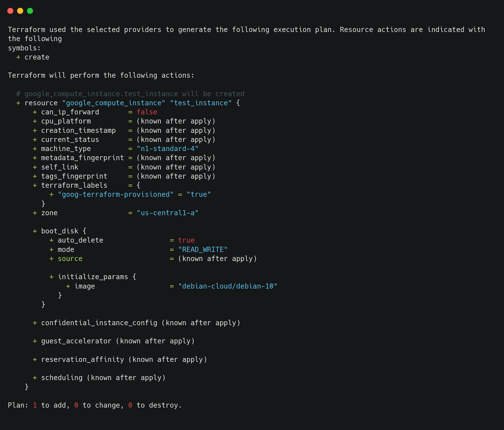Minimize the terminal with the yellow button
Screen dimensions: 504x430
(20, 11)
